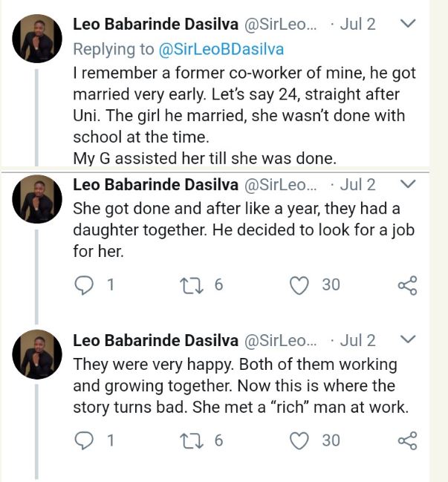The image size is (448, 482).
Task: Open second tweet's profile avatar
Action: [x=37, y=199]
